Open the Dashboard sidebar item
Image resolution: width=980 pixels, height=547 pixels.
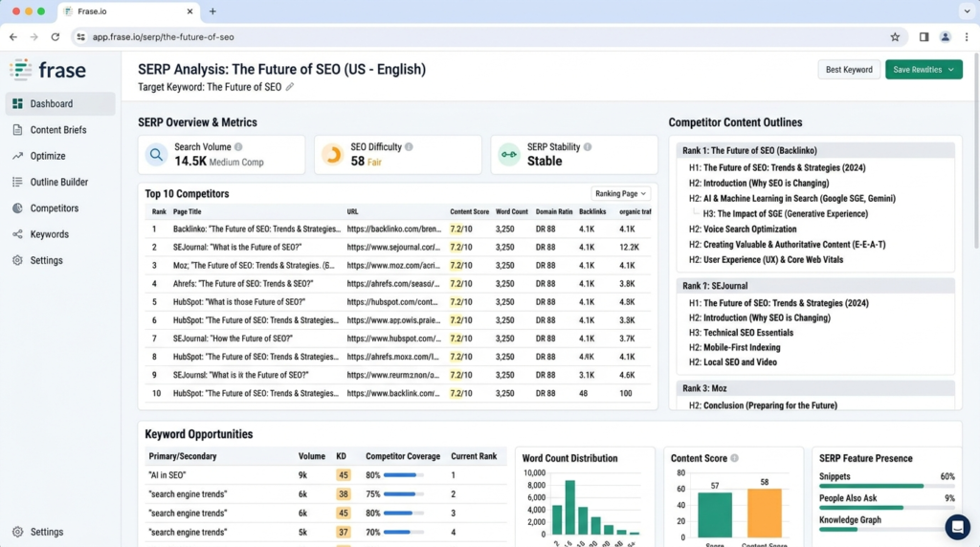(60, 103)
